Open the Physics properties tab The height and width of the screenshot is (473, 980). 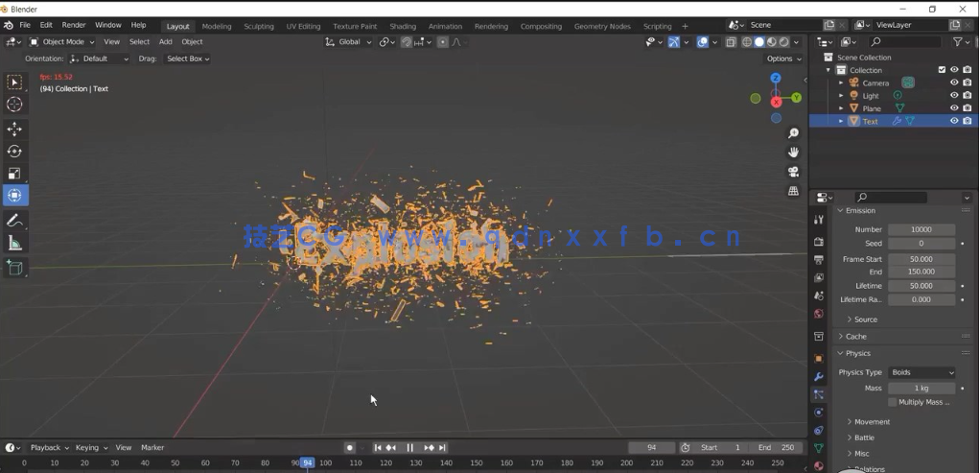(x=819, y=413)
